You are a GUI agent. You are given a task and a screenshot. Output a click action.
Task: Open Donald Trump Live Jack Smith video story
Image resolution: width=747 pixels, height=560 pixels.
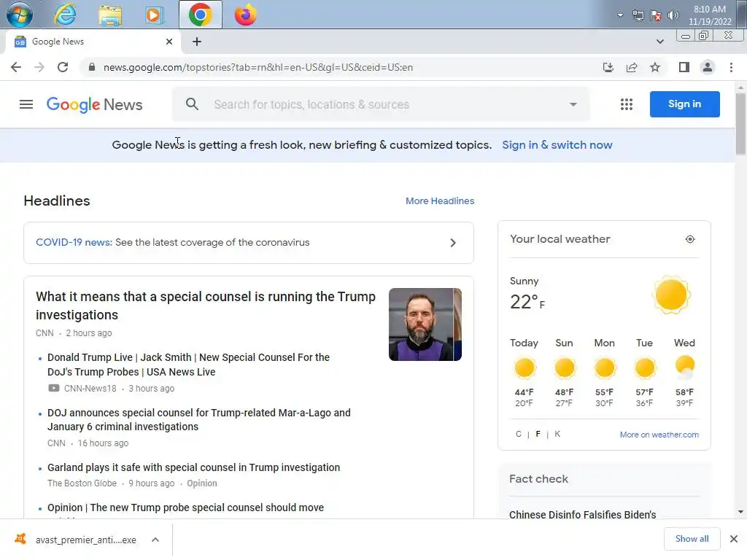pyautogui.click(x=188, y=365)
